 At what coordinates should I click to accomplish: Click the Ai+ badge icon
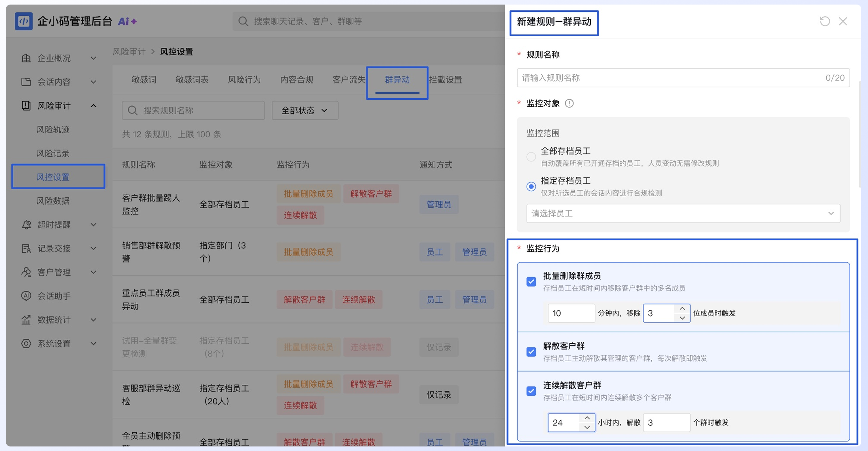127,21
